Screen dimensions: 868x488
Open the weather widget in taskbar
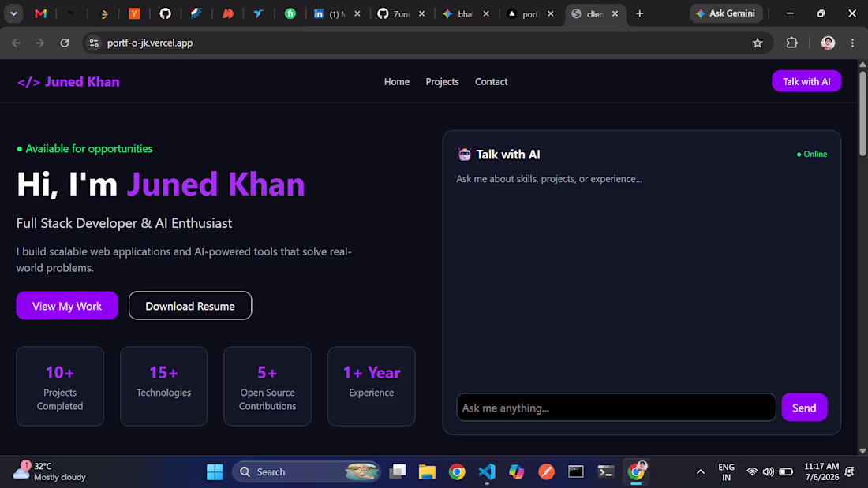50,471
